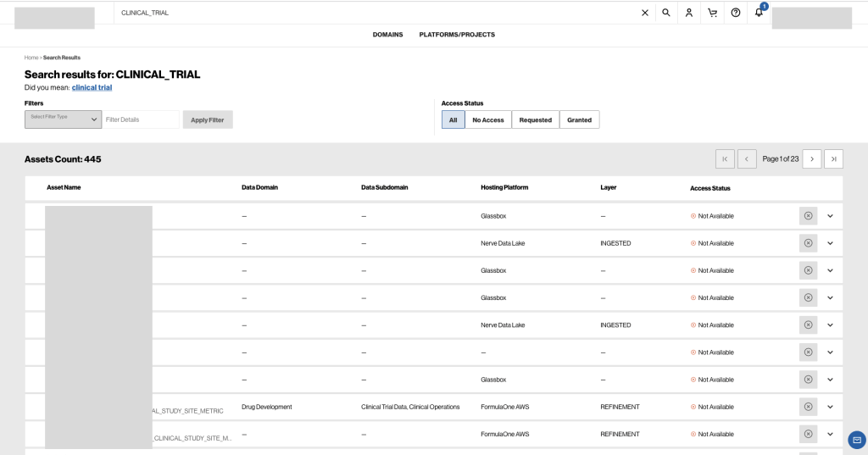
Task: Open notifications bell icon
Action: tap(759, 13)
